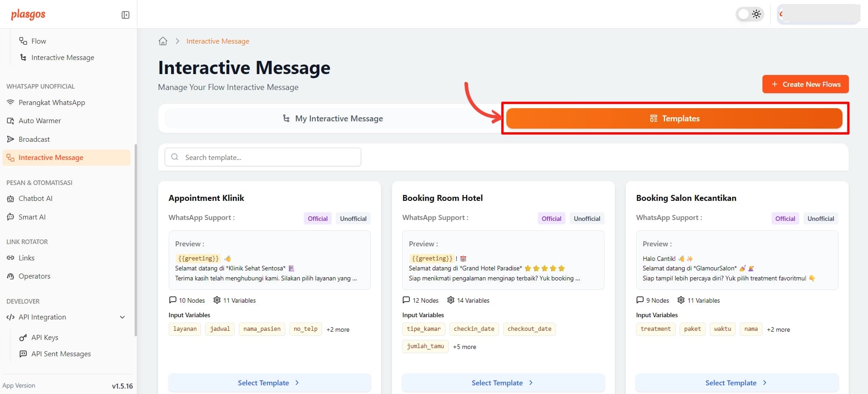Viewport: 868px width, 394px height.
Task: Click Official badge on Booking Salon Kecantikan
Action: [785, 219]
